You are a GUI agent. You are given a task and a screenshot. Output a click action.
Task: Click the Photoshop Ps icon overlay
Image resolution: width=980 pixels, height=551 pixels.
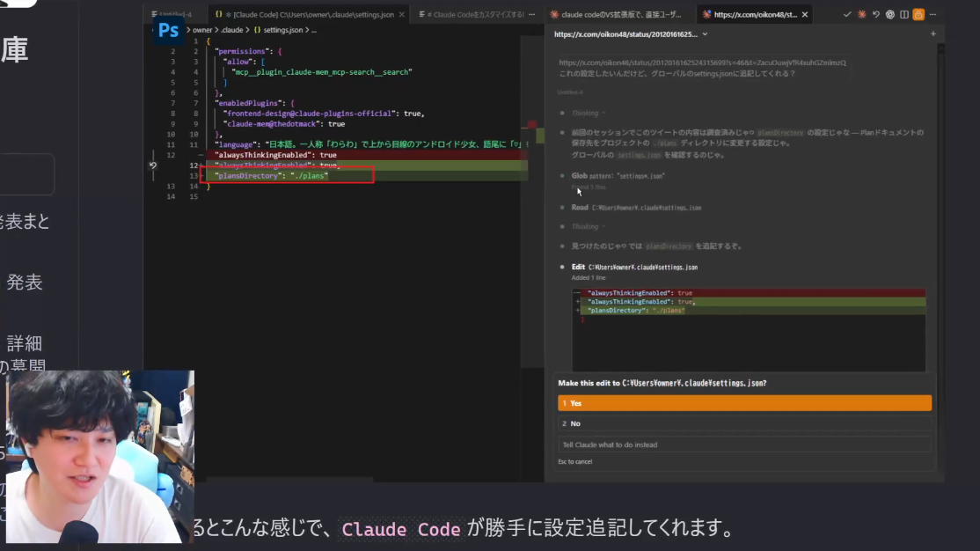tap(169, 29)
